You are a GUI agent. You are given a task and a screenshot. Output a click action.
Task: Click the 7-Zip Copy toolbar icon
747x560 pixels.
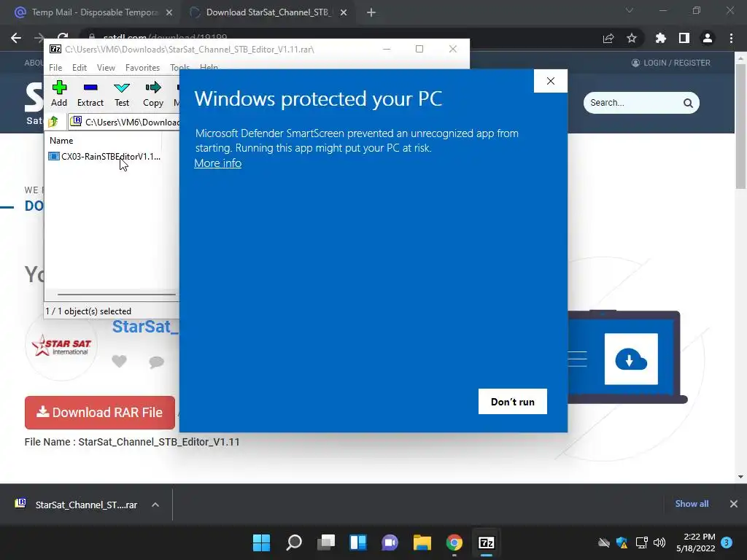pos(153,93)
